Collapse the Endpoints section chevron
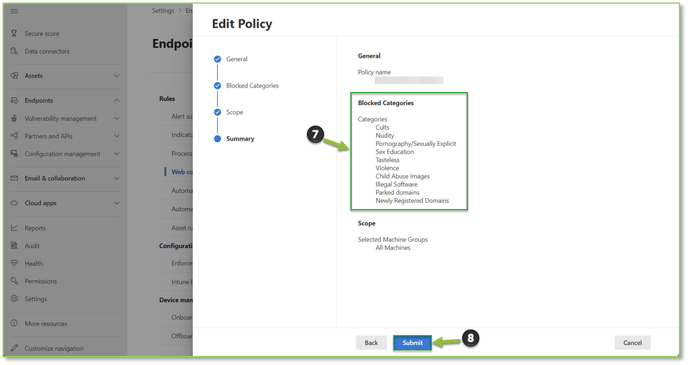This screenshot has width=688, height=365. pyautogui.click(x=117, y=100)
